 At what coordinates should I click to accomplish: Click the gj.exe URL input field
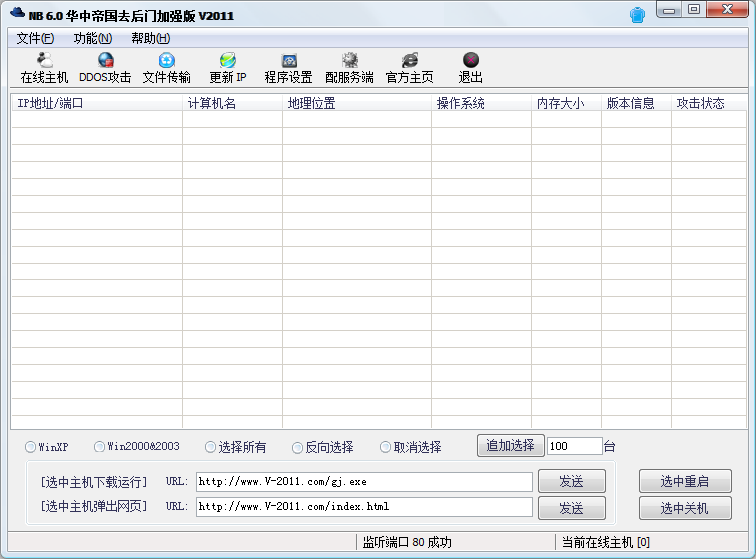point(364,482)
